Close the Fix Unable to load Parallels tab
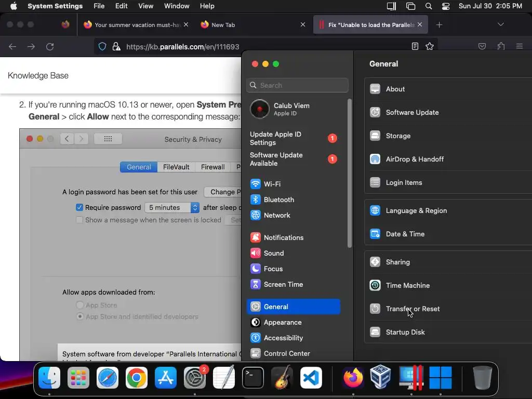Image resolution: width=532 pixels, height=399 pixels. click(420, 24)
